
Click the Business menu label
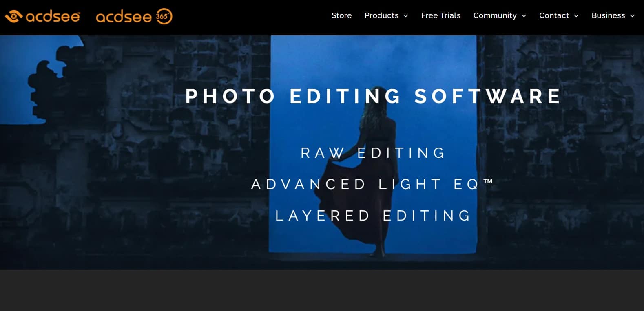point(608,15)
